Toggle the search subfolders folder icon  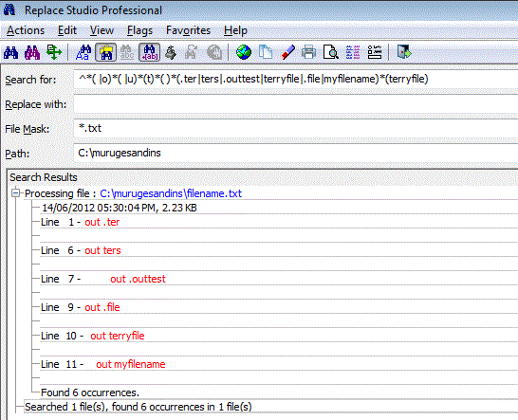pyautogui.click(x=105, y=52)
